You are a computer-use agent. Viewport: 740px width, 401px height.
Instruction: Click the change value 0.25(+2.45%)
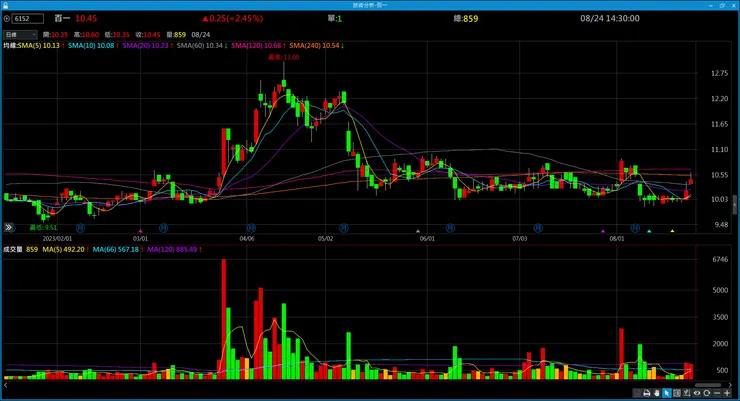tap(233, 18)
